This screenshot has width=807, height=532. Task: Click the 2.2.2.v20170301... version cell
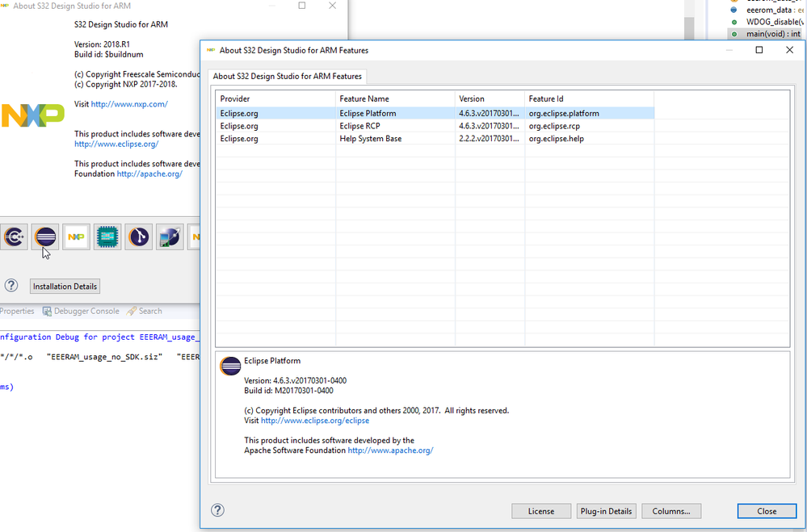pyautogui.click(x=489, y=138)
